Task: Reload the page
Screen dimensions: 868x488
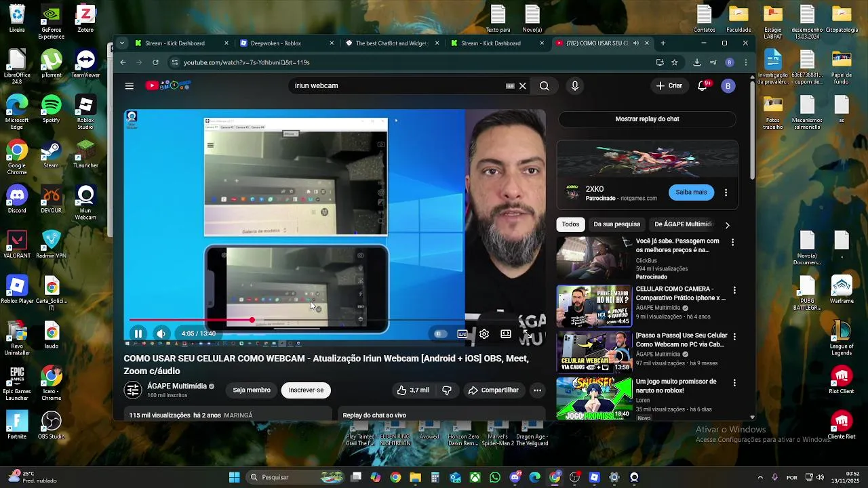Action: click(x=155, y=62)
